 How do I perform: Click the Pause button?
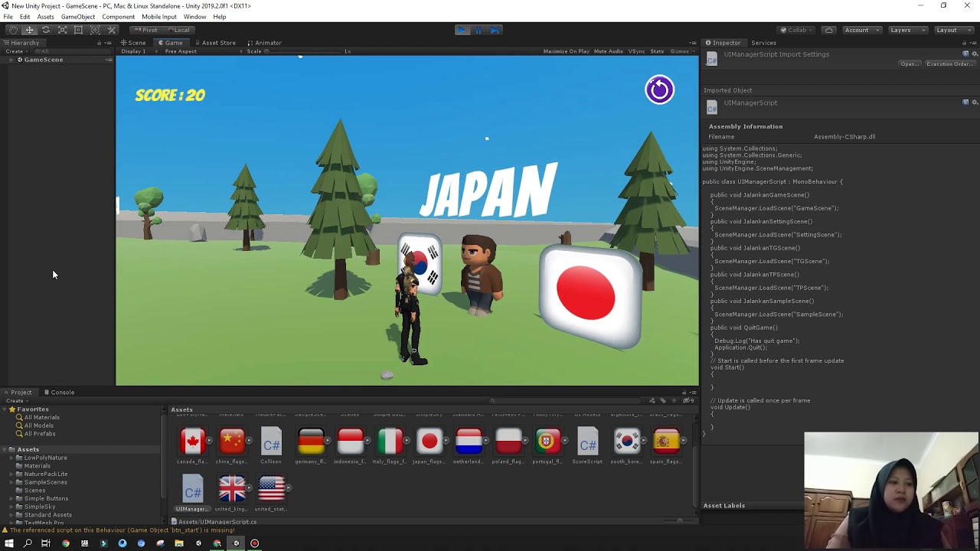(x=478, y=30)
